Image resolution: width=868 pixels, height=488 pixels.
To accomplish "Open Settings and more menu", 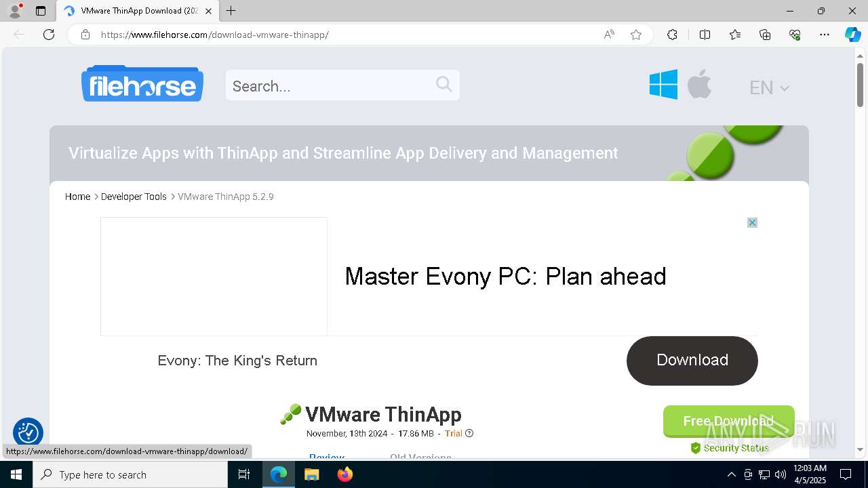I will (x=825, y=35).
